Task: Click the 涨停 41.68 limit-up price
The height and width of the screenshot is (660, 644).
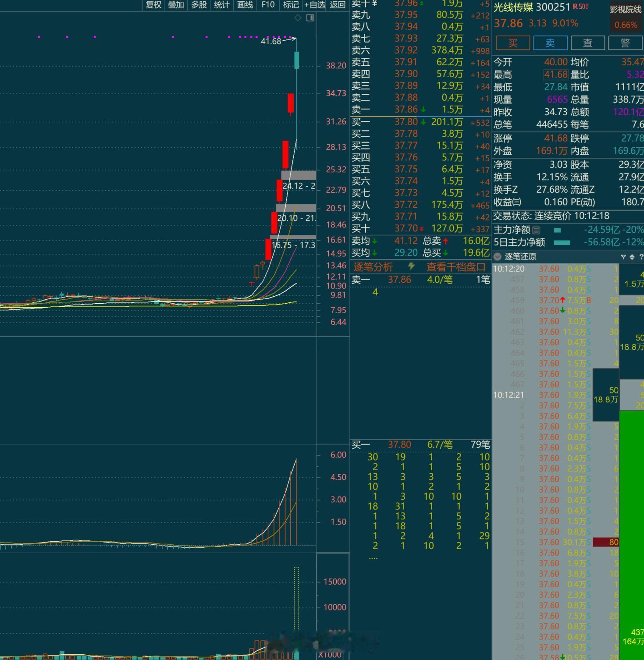Action: pos(556,138)
